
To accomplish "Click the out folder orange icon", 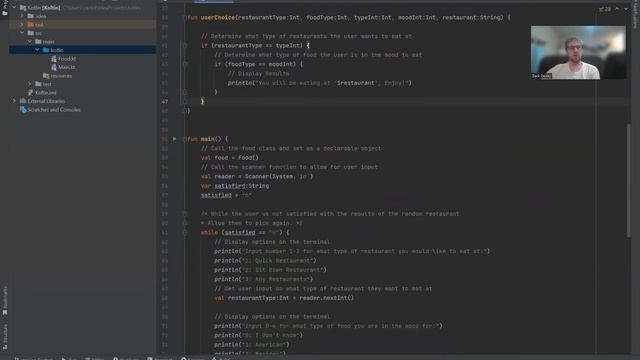I will [x=31, y=24].
